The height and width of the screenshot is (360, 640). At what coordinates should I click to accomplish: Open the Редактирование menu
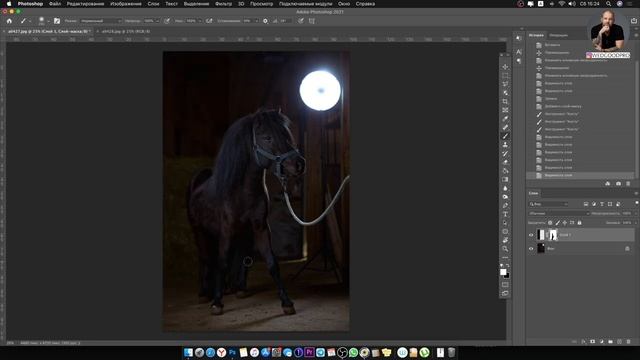tap(85, 4)
